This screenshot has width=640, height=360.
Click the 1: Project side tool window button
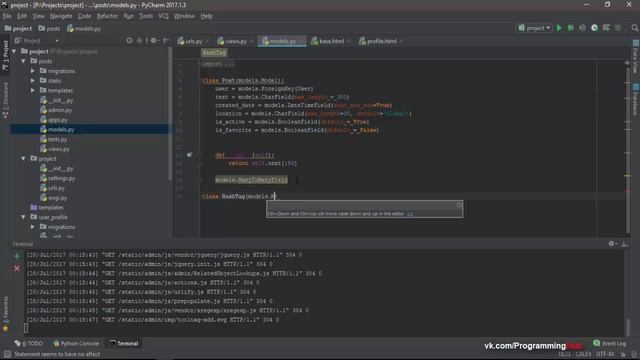click(x=5, y=55)
